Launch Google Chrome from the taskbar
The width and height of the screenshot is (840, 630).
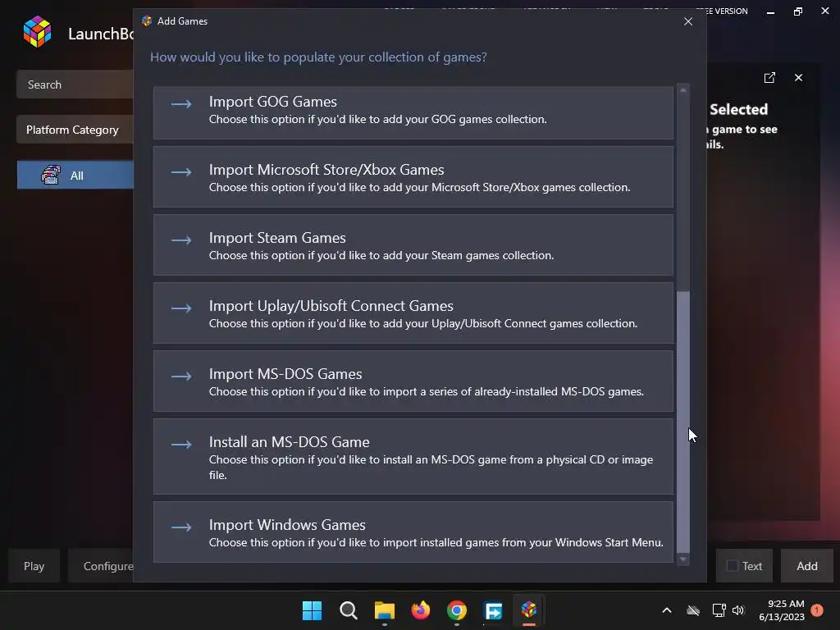[x=456, y=610]
